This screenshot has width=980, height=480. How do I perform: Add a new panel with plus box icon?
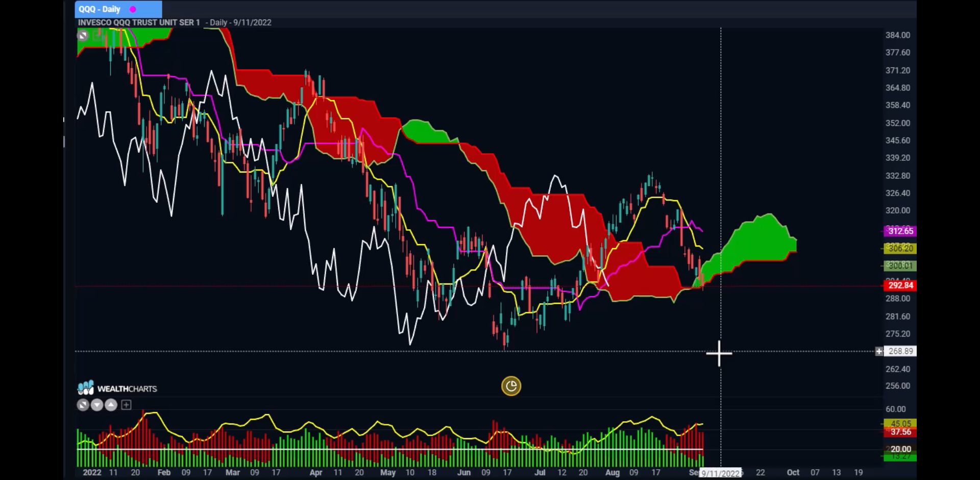tap(126, 405)
